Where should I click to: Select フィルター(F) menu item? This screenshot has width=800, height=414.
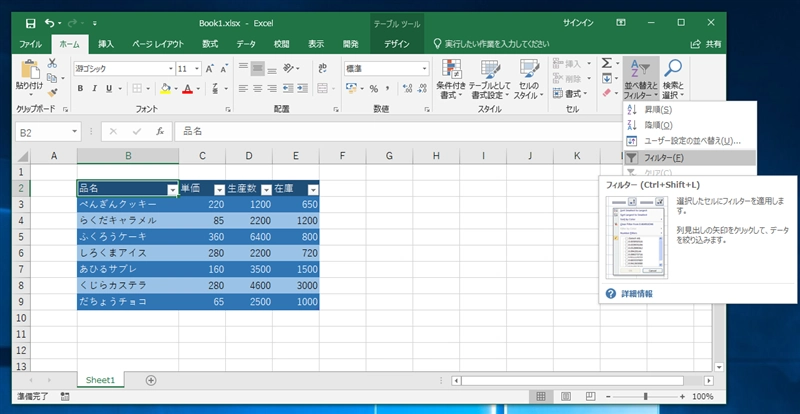coord(689,158)
